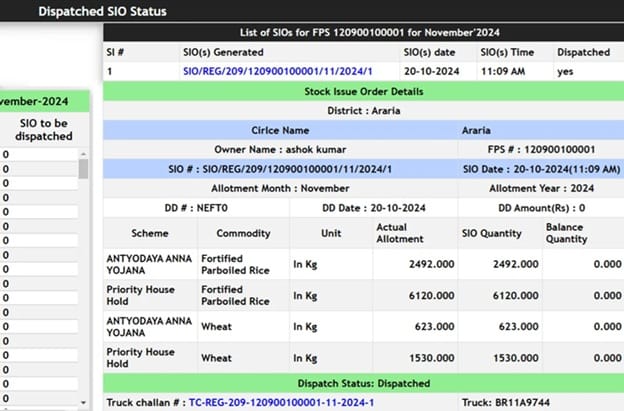
Task: Select SIO quantity value 6120.000
Action: [516, 296]
